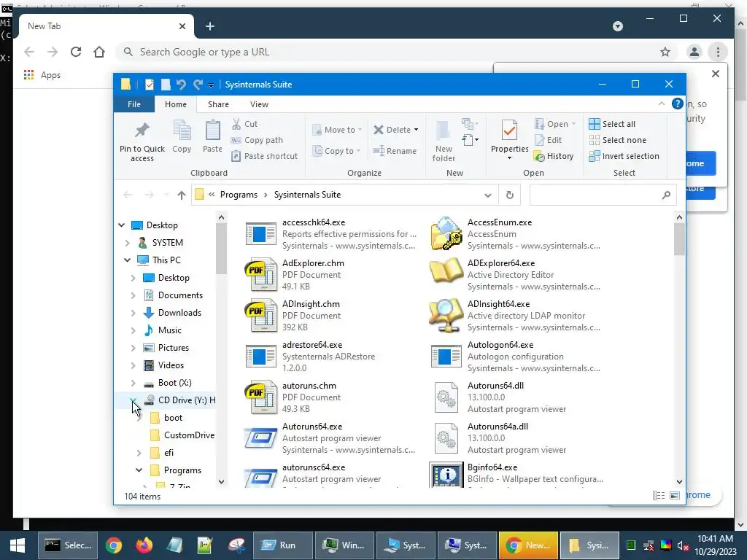Select Bginfo64.exe file icon

coord(446,474)
